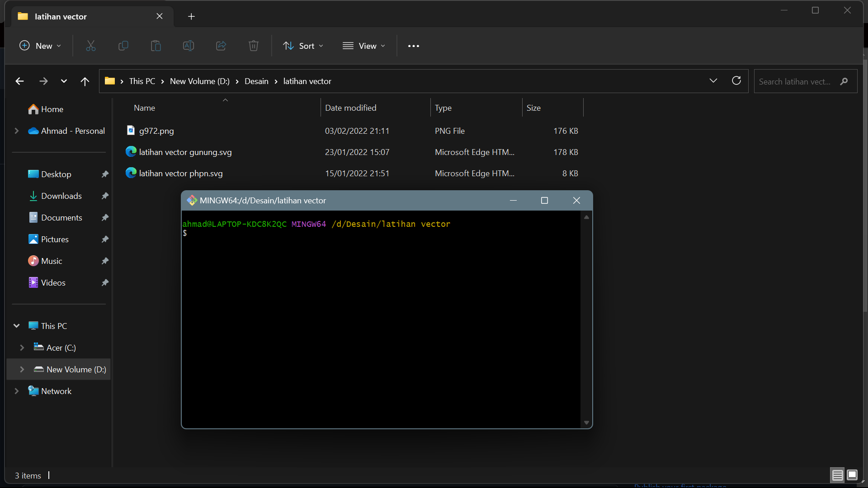Image resolution: width=868 pixels, height=488 pixels.
Task: Open the View dropdown
Action: coord(364,46)
